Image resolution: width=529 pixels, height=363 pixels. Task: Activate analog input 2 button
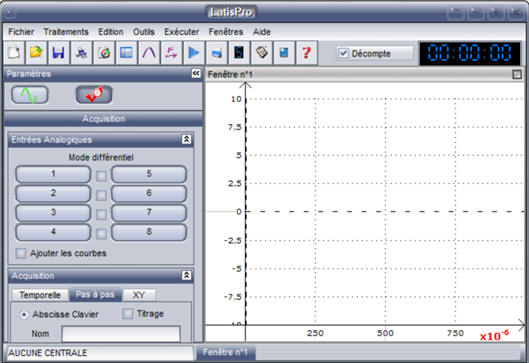53,193
